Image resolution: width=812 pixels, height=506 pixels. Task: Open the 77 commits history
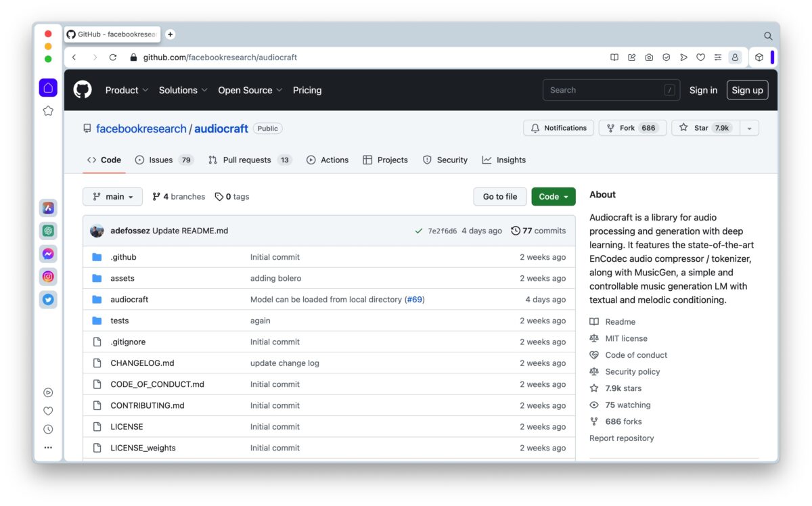539,231
